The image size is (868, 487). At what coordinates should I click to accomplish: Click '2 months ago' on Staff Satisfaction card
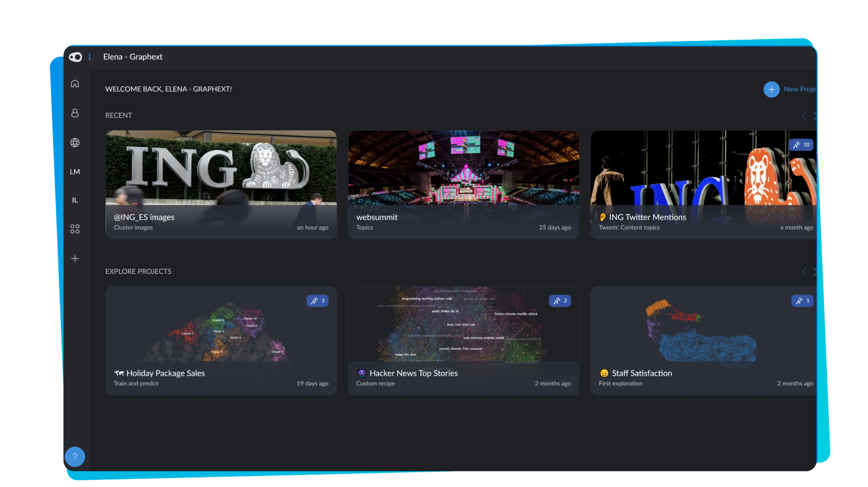(x=796, y=384)
